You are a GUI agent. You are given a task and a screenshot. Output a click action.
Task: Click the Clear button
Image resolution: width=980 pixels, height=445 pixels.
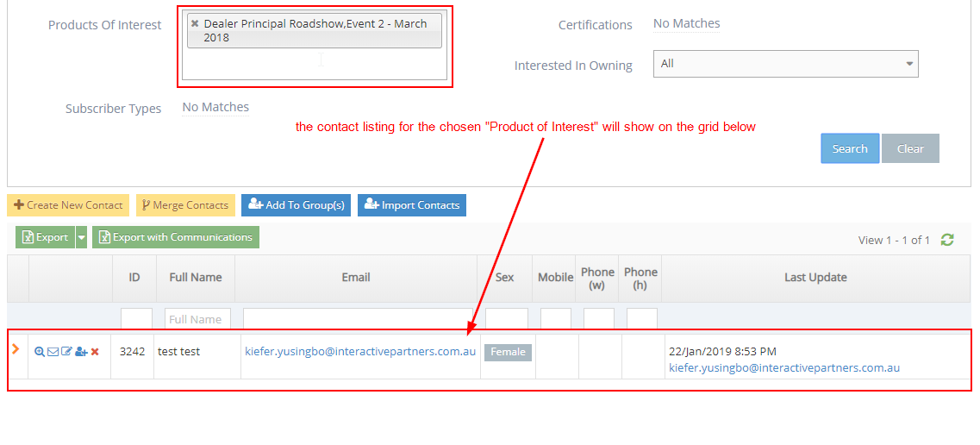(x=910, y=148)
